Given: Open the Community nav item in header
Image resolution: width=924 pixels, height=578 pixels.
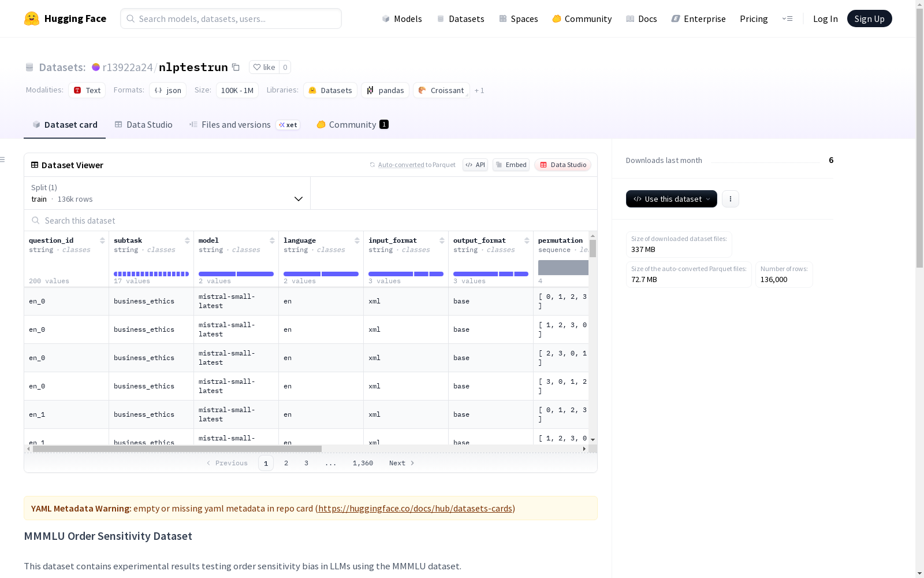Looking at the screenshot, I should [582, 18].
